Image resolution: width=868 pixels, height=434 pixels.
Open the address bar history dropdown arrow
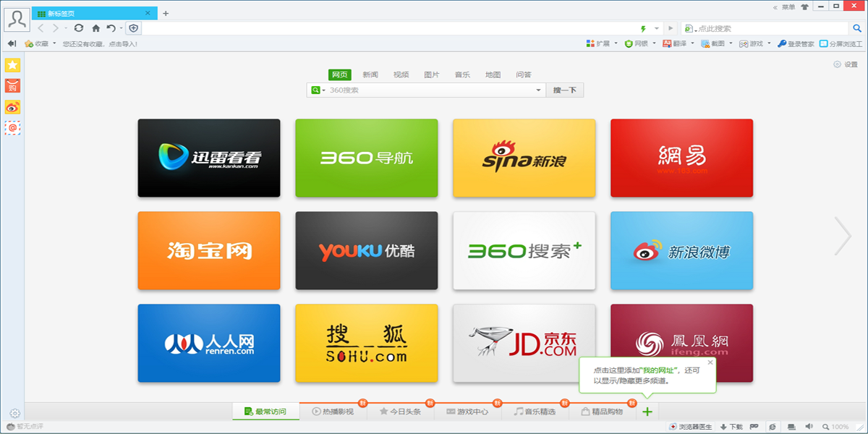pyautogui.click(x=657, y=28)
